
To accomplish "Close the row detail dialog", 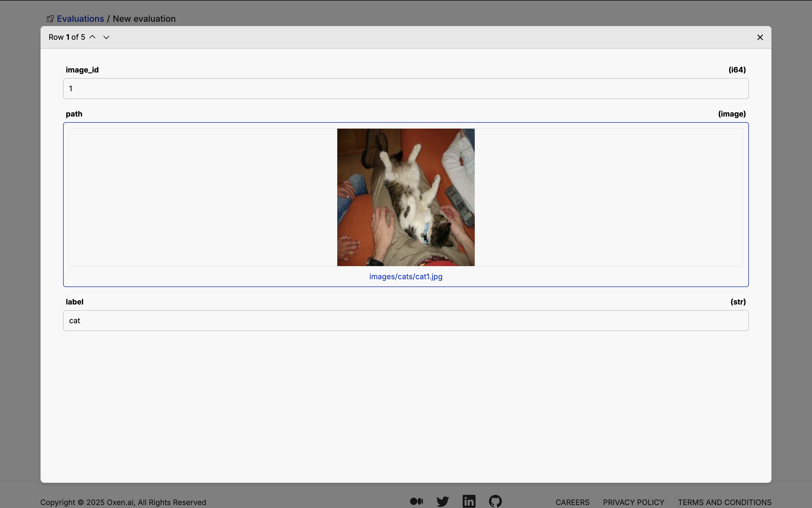I will coord(760,37).
